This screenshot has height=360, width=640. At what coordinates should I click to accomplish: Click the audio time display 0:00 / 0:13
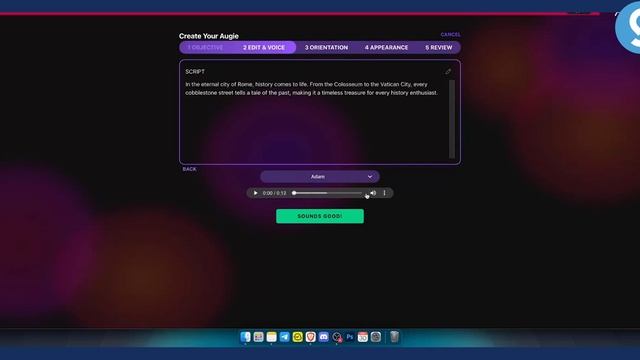coord(274,193)
